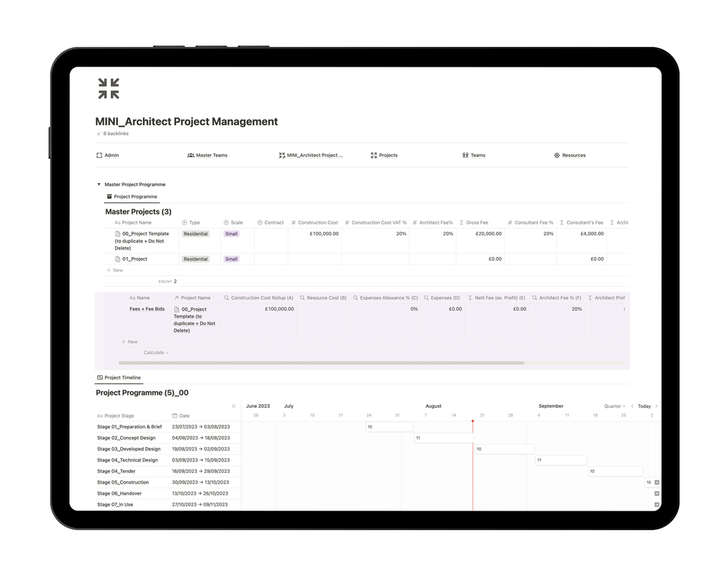Click Expenses (D) column header

point(442,298)
